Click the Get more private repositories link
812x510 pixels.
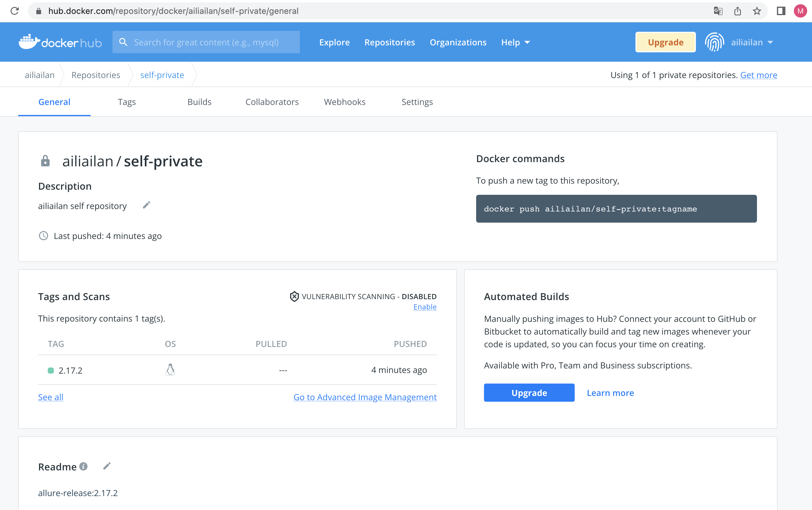[759, 75]
